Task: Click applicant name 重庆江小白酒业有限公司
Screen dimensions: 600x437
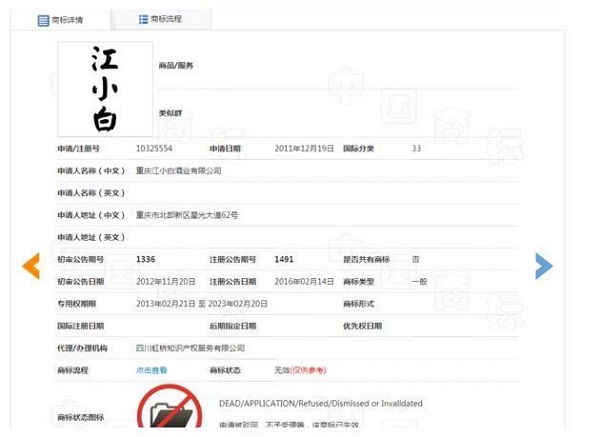Action: click(179, 171)
